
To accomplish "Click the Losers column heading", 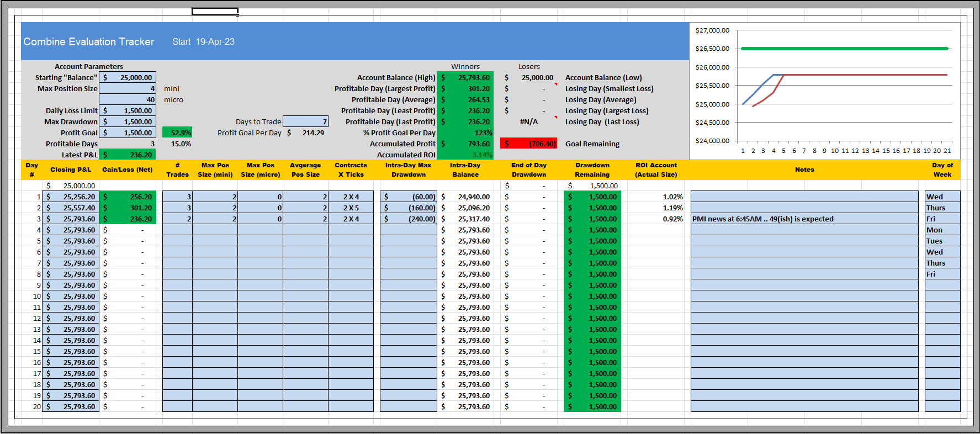I will pyautogui.click(x=528, y=66).
